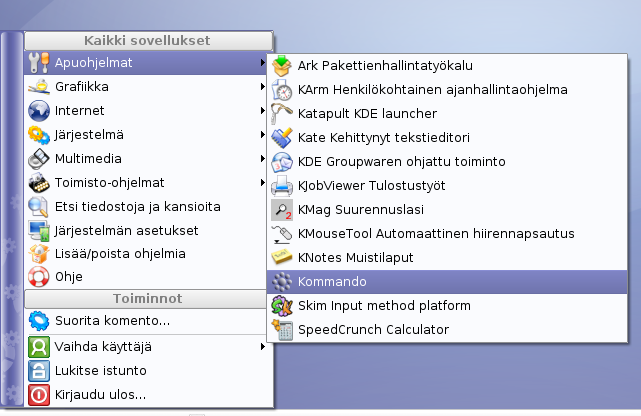Open the Järjestelmä menu category
641x416 pixels.
tap(146, 135)
